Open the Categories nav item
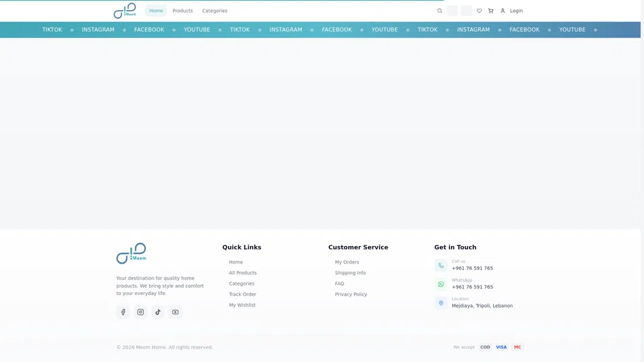 [x=215, y=11]
